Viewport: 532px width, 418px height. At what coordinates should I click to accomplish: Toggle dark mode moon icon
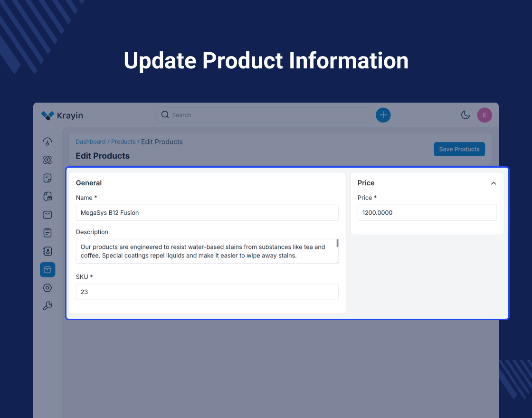(465, 115)
